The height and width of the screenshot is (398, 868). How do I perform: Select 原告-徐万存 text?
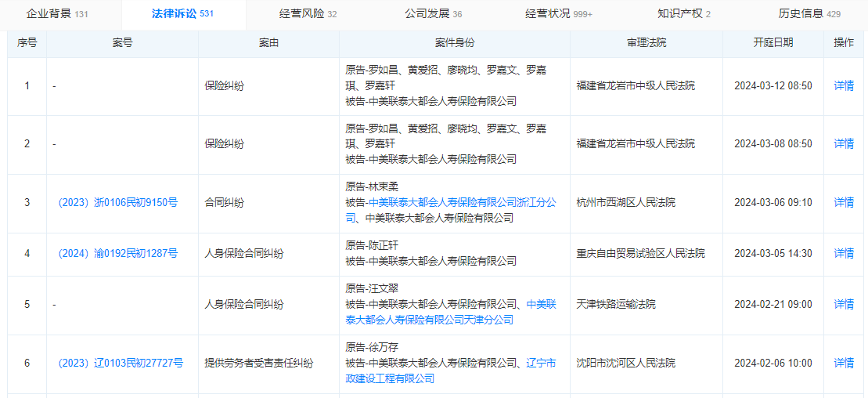pos(372,348)
